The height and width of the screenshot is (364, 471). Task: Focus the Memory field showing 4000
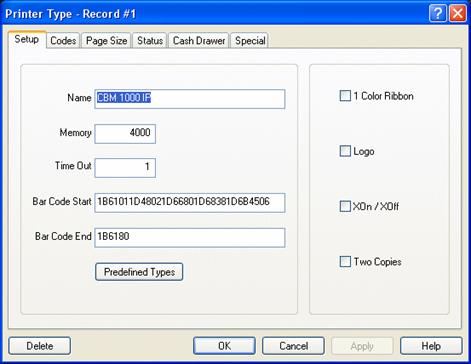(x=125, y=134)
